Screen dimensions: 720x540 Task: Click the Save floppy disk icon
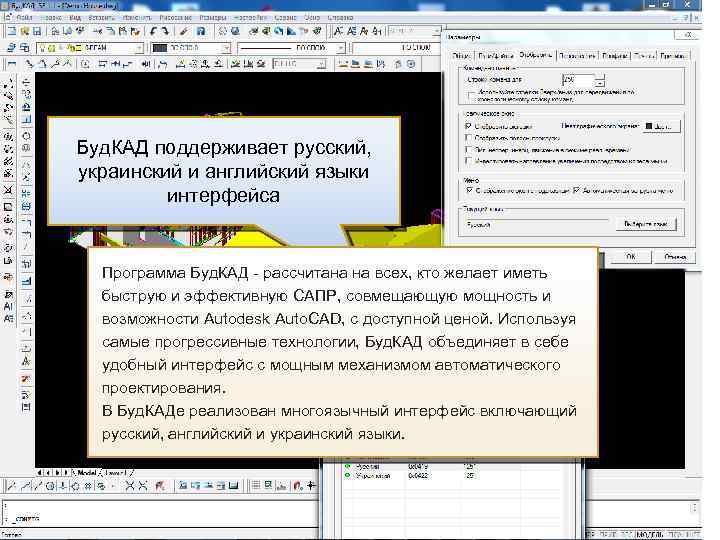pos(37,31)
